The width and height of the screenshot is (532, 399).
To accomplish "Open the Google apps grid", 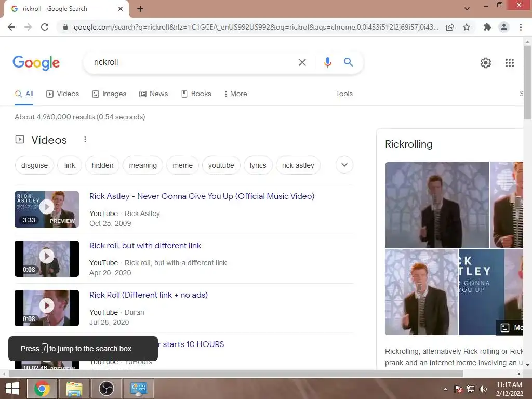I will 509,63.
